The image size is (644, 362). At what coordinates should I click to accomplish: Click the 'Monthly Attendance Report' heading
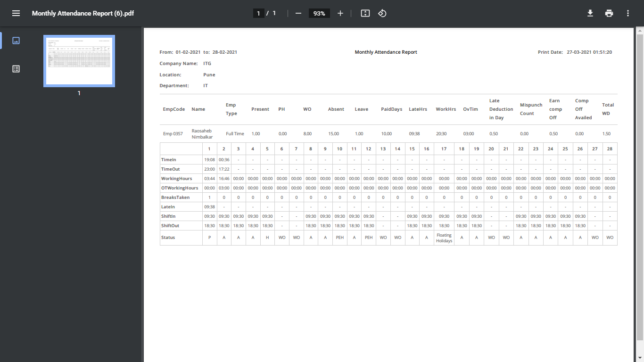[x=386, y=52]
